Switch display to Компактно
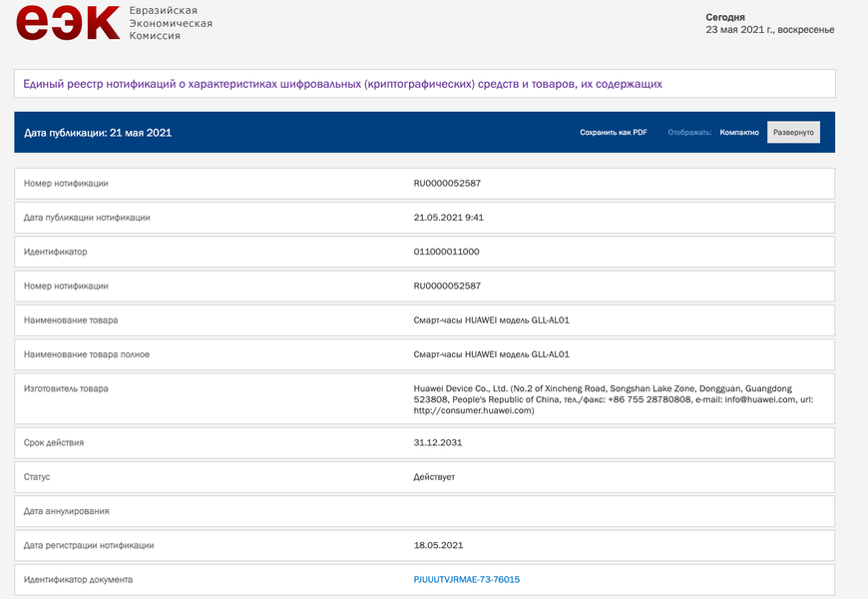The image size is (868, 599). pyautogui.click(x=739, y=133)
